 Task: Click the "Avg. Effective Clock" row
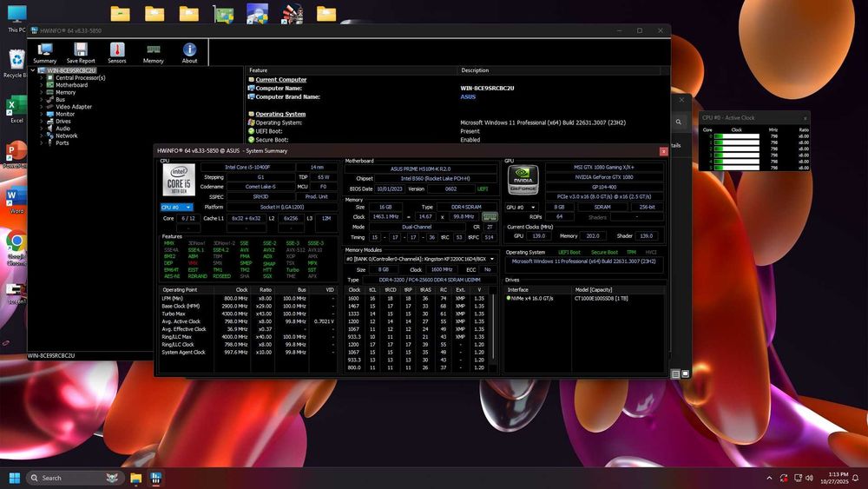248,329
